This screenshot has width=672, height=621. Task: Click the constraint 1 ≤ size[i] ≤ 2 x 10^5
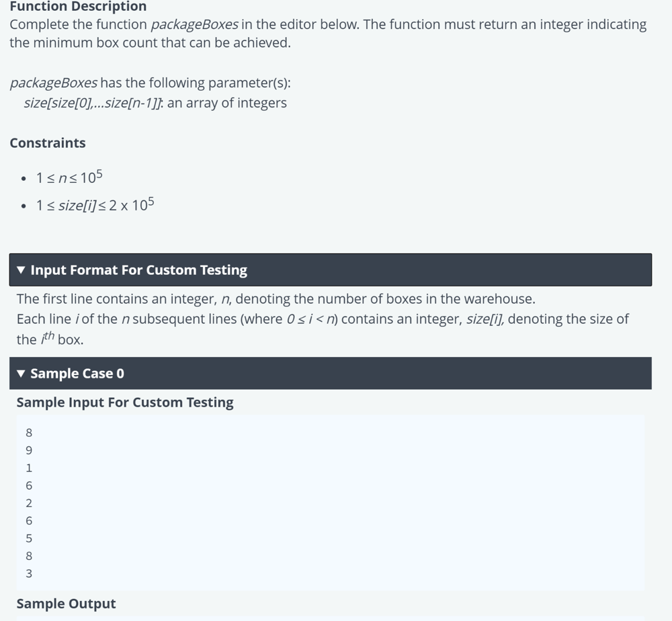click(95, 205)
